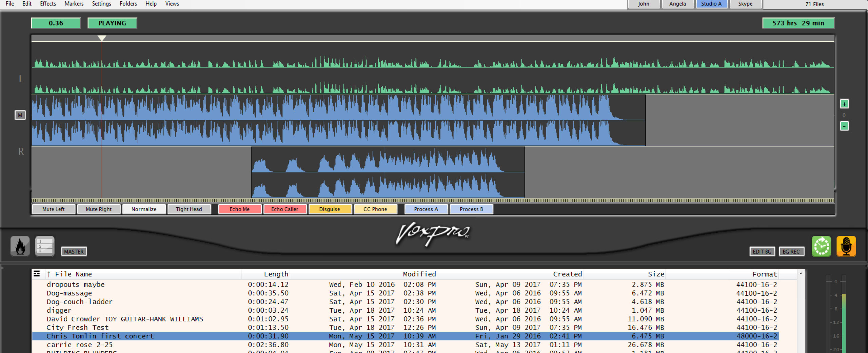Apply the Echo Caller effect
Image resolution: width=868 pixels, height=353 pixels.
click(x=285, y=209)
